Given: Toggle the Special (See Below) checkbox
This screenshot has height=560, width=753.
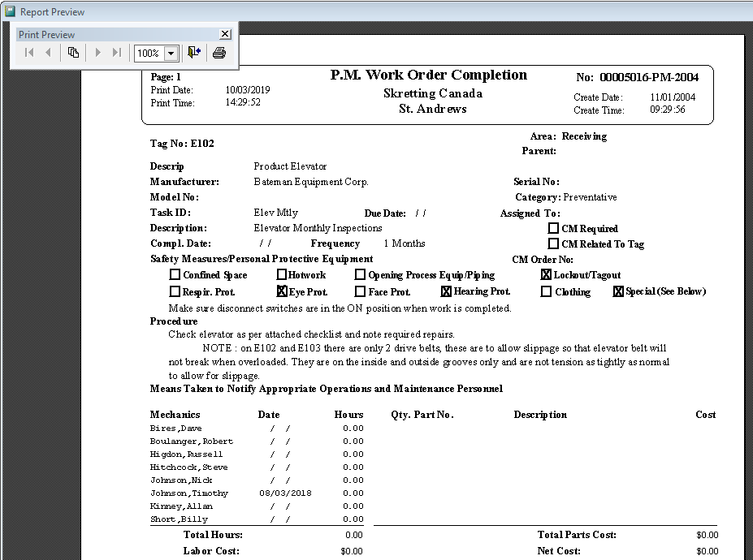Looking at the screenshot, I should point(618,291).
